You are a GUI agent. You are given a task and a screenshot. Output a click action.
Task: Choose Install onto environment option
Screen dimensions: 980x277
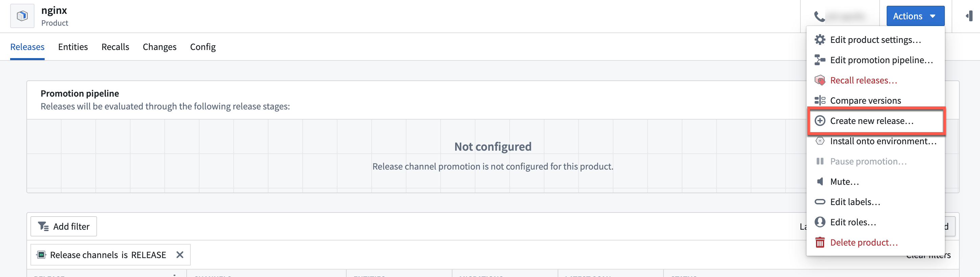click(x=876, y=141)
